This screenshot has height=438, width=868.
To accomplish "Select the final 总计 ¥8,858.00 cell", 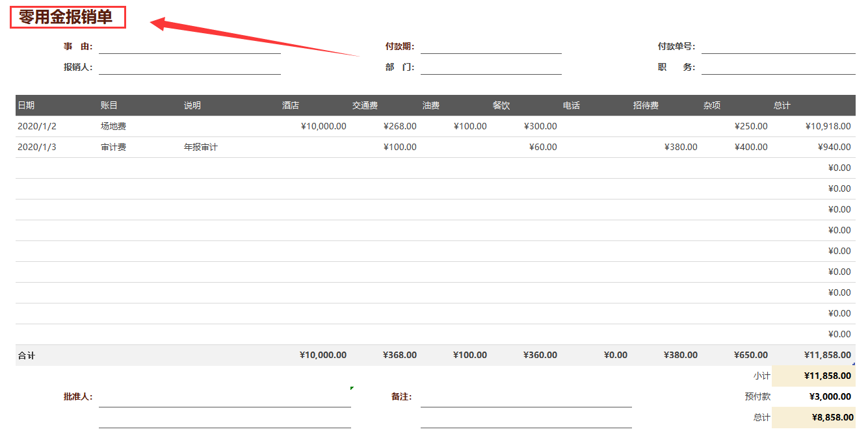I will (814, 417).
